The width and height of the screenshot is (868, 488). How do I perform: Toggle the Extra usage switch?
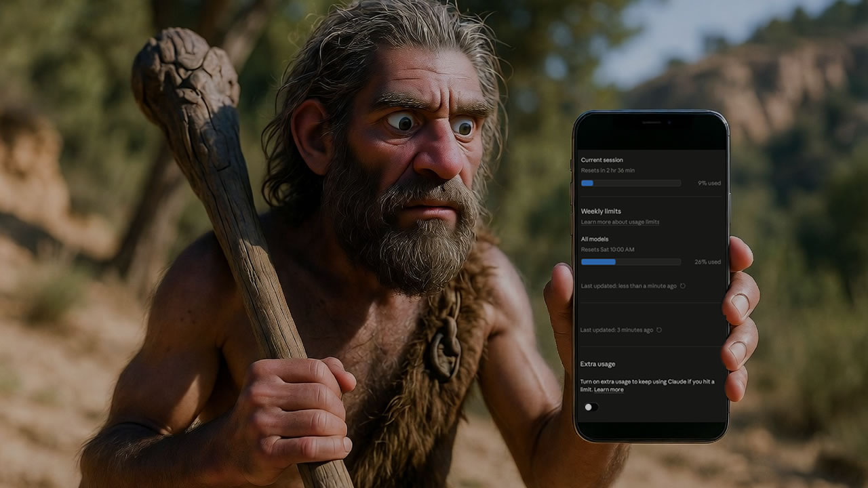coord(591,407)
